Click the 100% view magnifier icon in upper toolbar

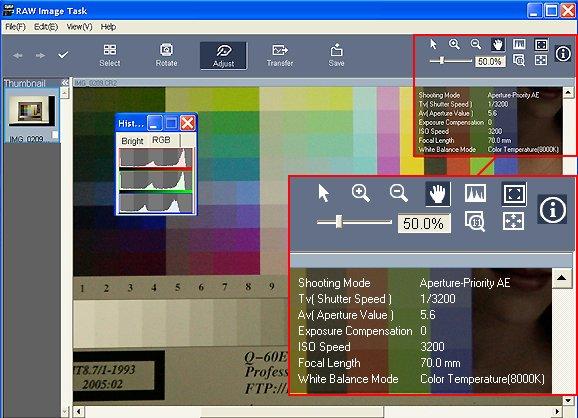[519, 60]
